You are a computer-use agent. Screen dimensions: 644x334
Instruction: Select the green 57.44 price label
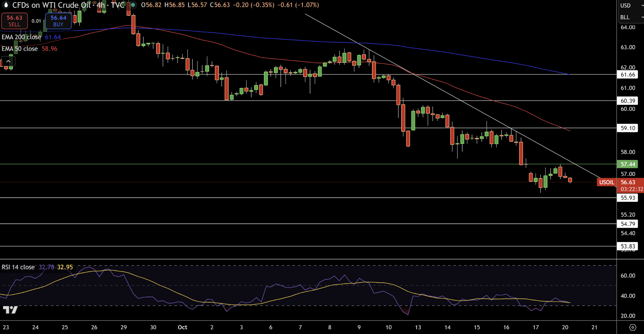(628, 164)
